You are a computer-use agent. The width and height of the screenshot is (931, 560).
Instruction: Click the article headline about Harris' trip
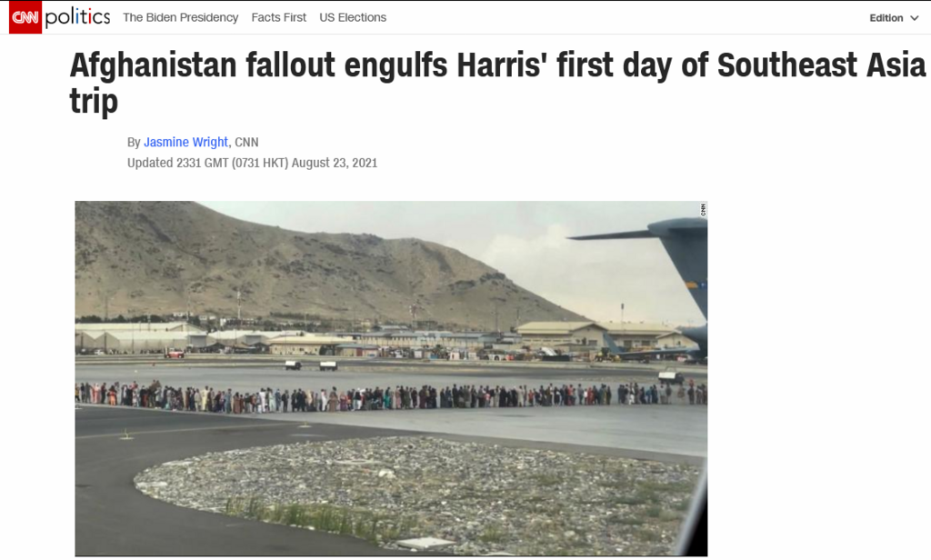(497, 83)
